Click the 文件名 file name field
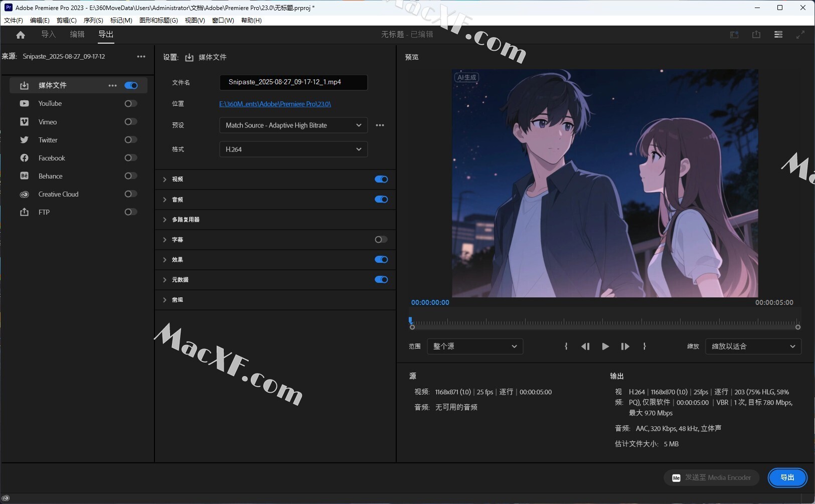815x504 pixels. tap(293, 82)
